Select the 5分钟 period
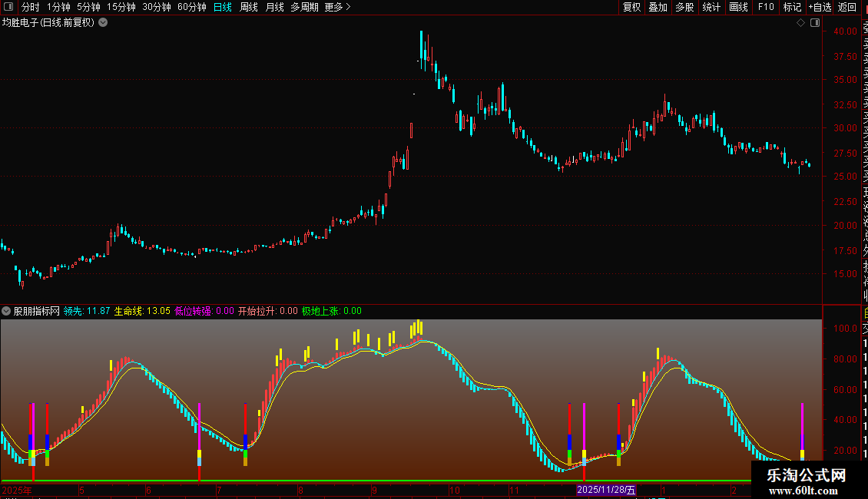The width and height of the screenshot is (868, 499). (88, 7)
